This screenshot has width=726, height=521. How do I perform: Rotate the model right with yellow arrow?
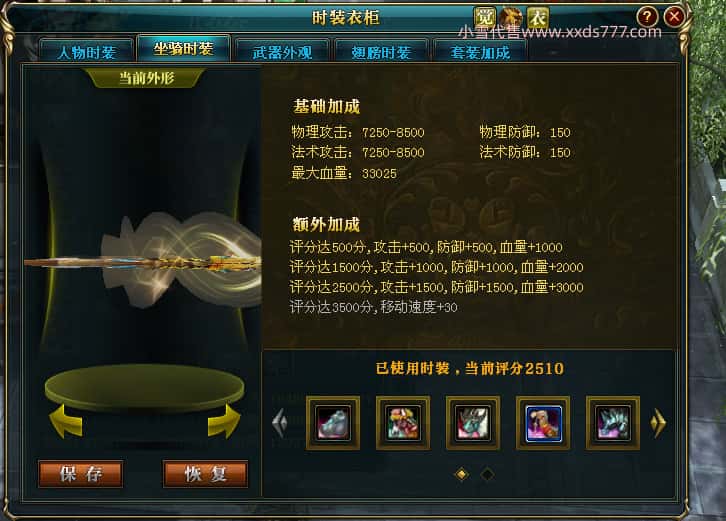click(x=224, y=421)
